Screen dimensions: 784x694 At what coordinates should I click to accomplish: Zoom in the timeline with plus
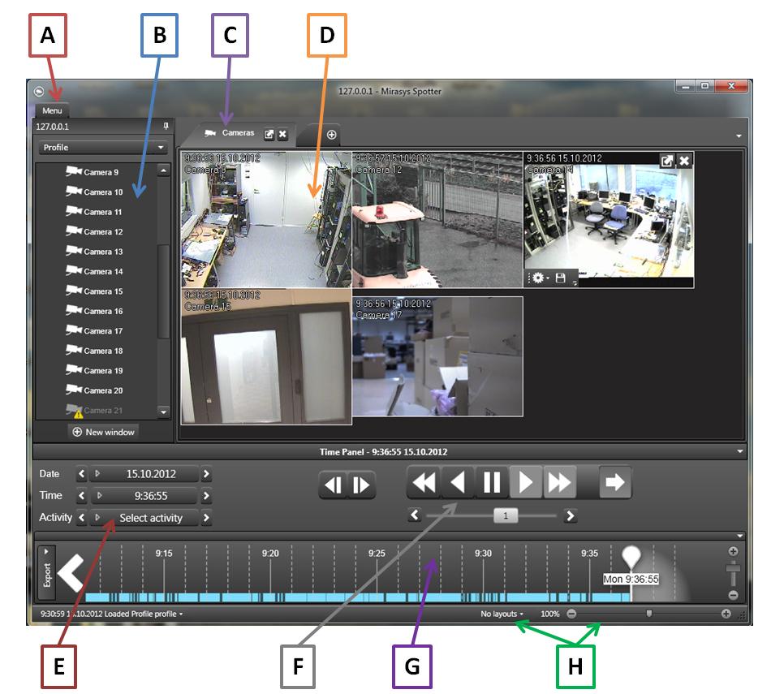(733, 551)
